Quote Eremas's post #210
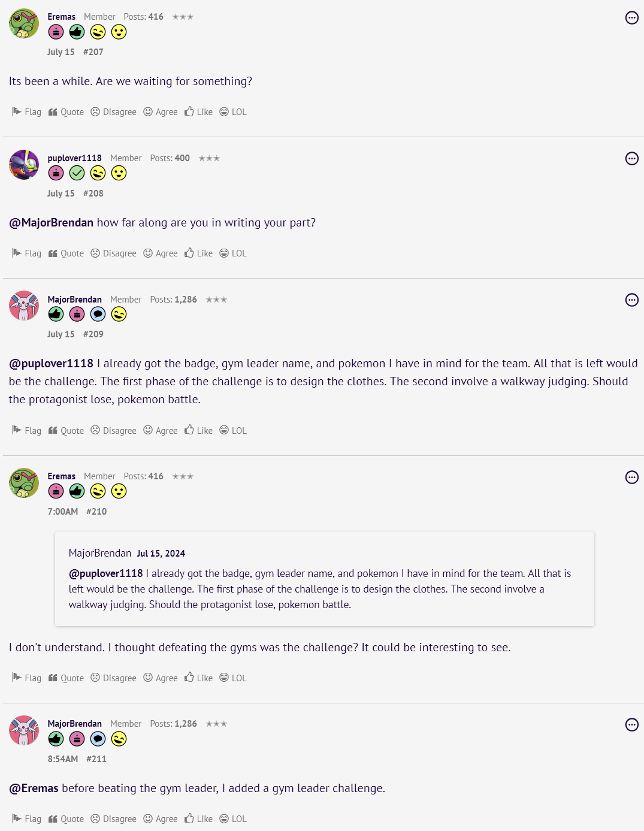Image resolution: width=644 pixels, height=831 pixels. coord(66,678)
